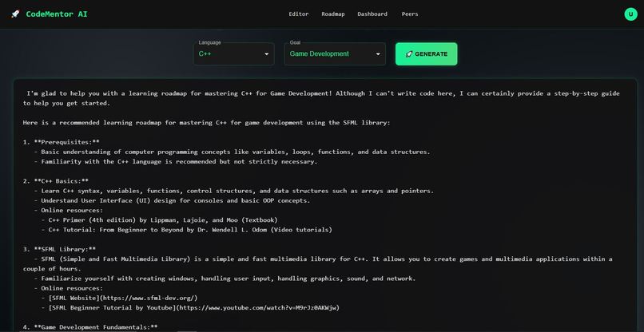Open the user avatar U menu

(x=630, y=14)
